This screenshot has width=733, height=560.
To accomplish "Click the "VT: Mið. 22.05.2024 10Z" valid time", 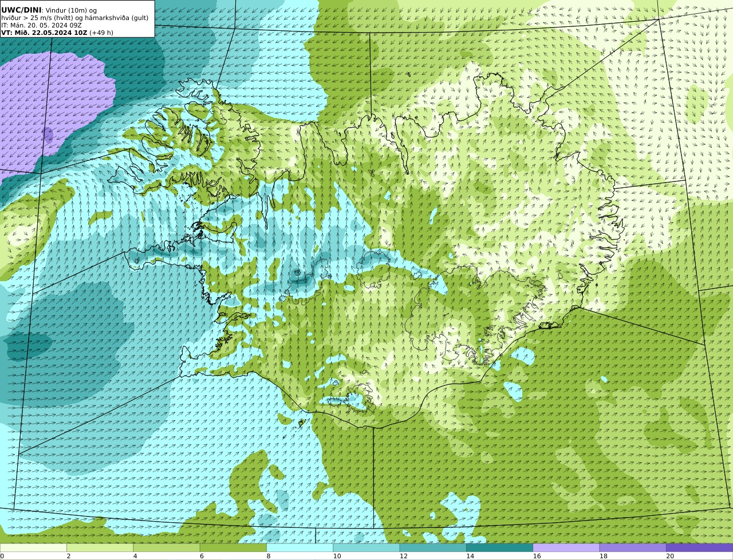I will tap(44, 33).
